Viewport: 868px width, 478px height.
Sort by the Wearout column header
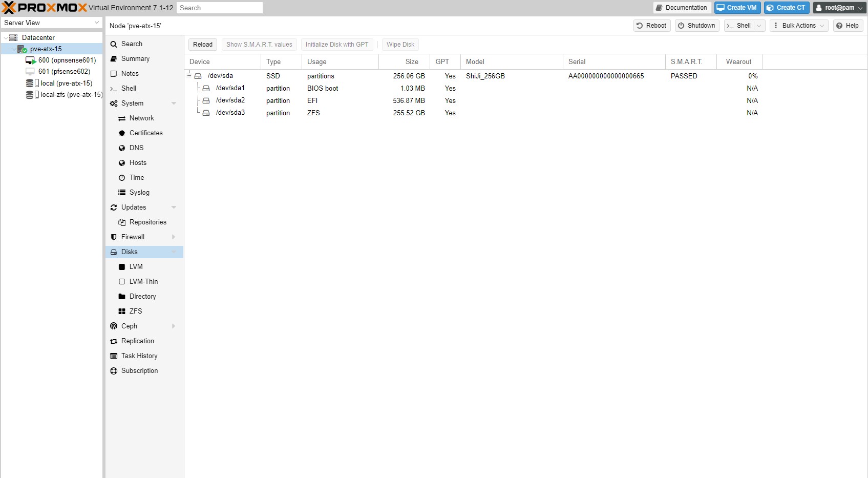[x=739, y=62]
